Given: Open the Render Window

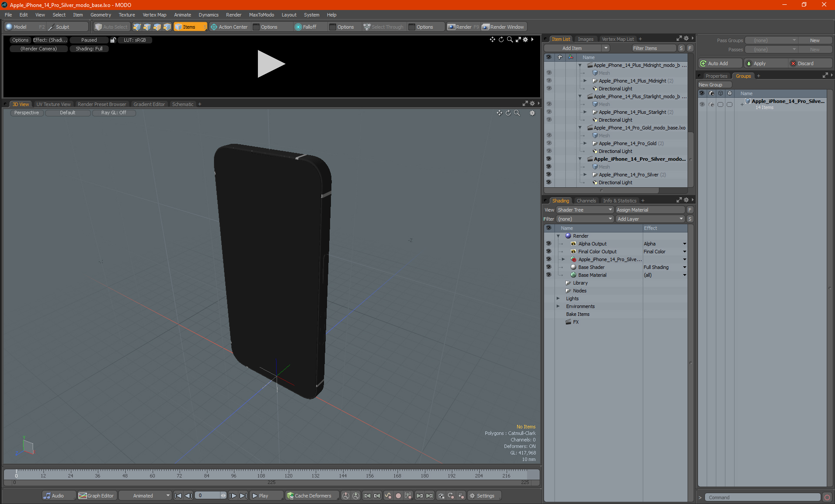Looking at the screenshot, I should pos(503,27).
